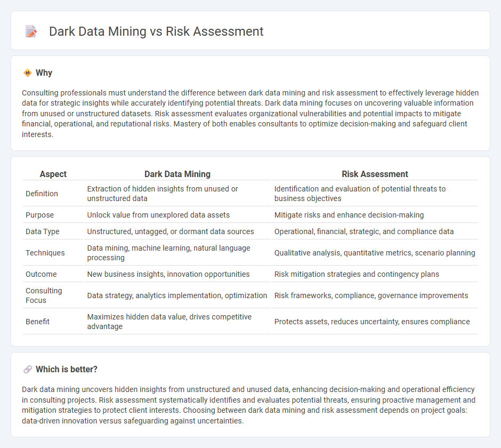This screenshot has width=501, height=448.
Task: Click cell 'Qualitative analysis, quantitative metrics, scenario planning'
Action: click(x=375, y=253)
